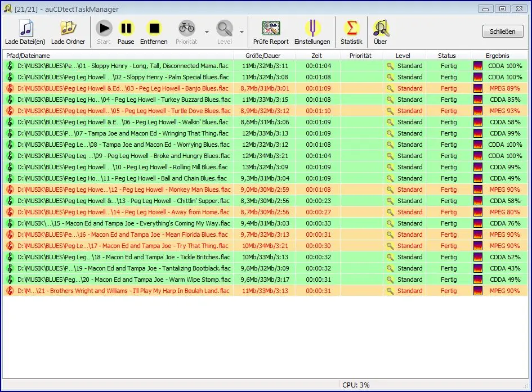
Task: Sort by Ergebnis column header
Action: [499, 56]
